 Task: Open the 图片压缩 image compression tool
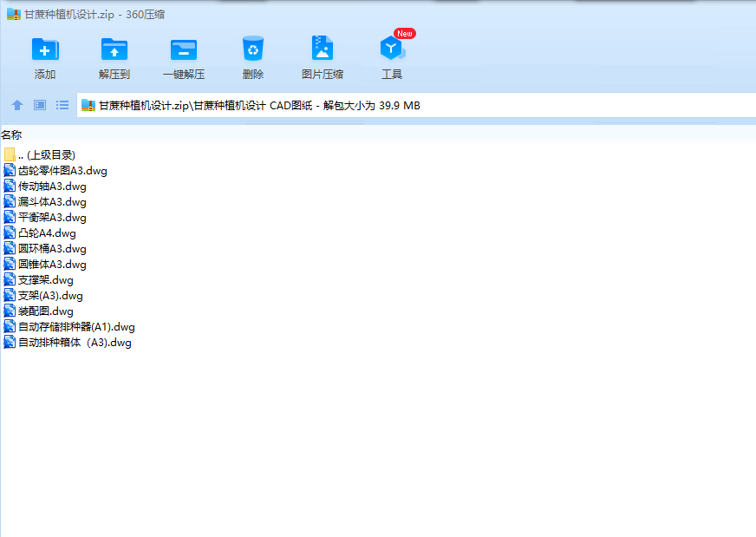click(x=322, y=49)
